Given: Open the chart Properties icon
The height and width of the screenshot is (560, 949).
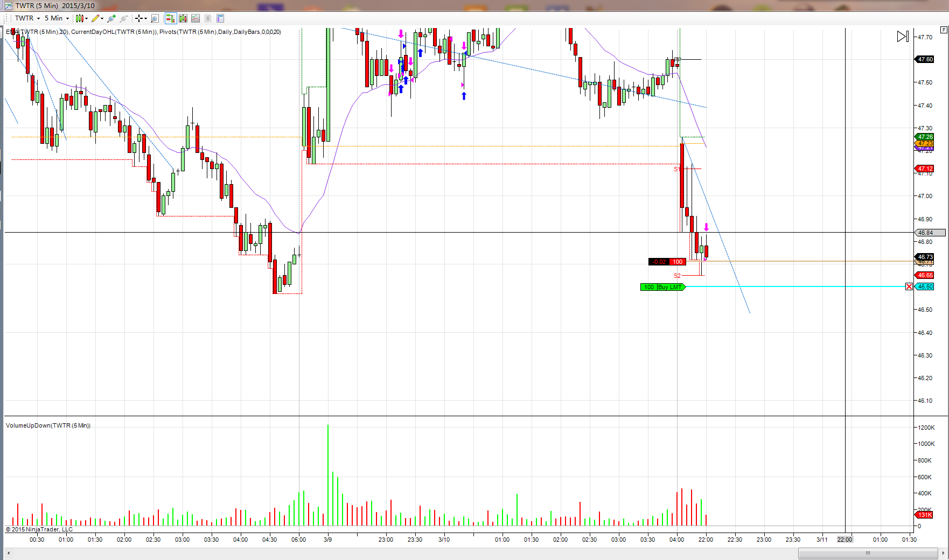Looking at the screenshot, I should click(220, 18).
